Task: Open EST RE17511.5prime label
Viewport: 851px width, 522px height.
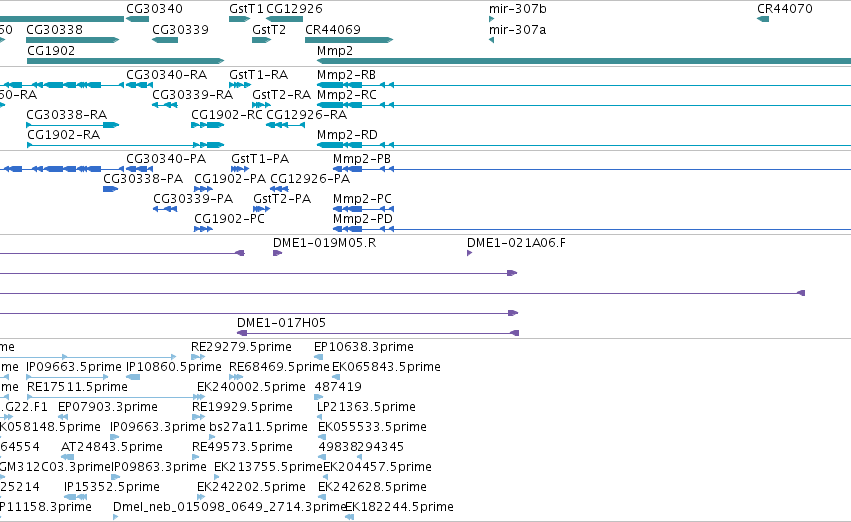Action: [x=77, y=387]
